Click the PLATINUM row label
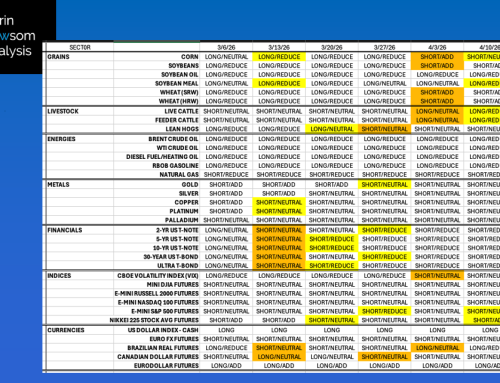 [184, 211]
